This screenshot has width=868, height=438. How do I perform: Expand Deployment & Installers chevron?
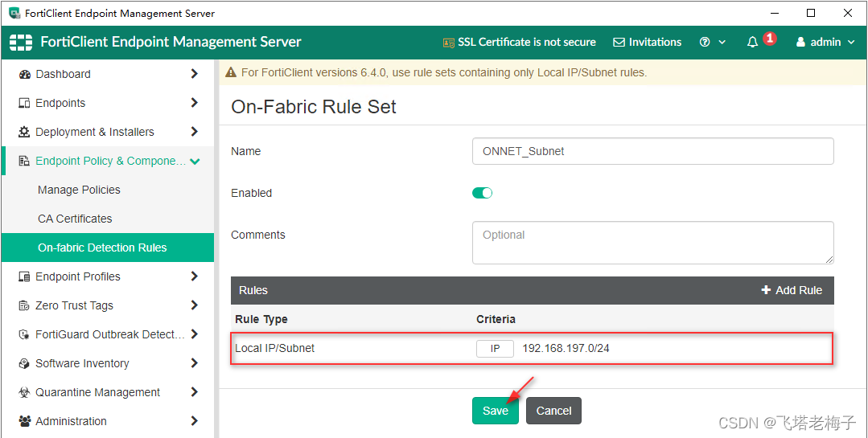click(195, 131)
